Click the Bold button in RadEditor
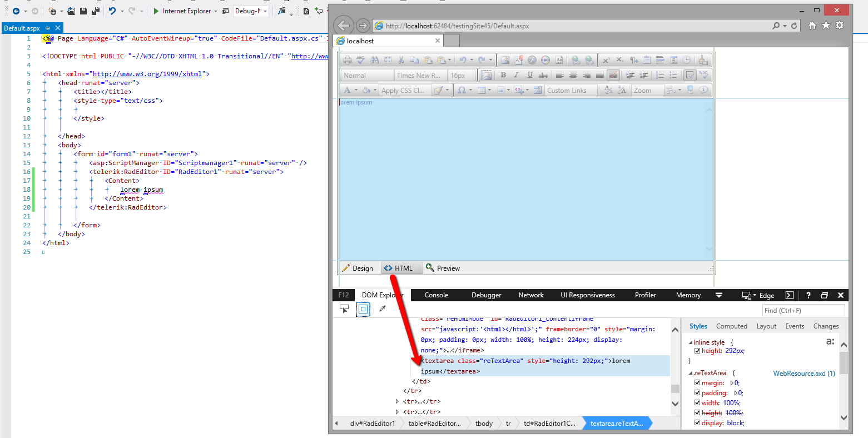 (x=503, y=75)
